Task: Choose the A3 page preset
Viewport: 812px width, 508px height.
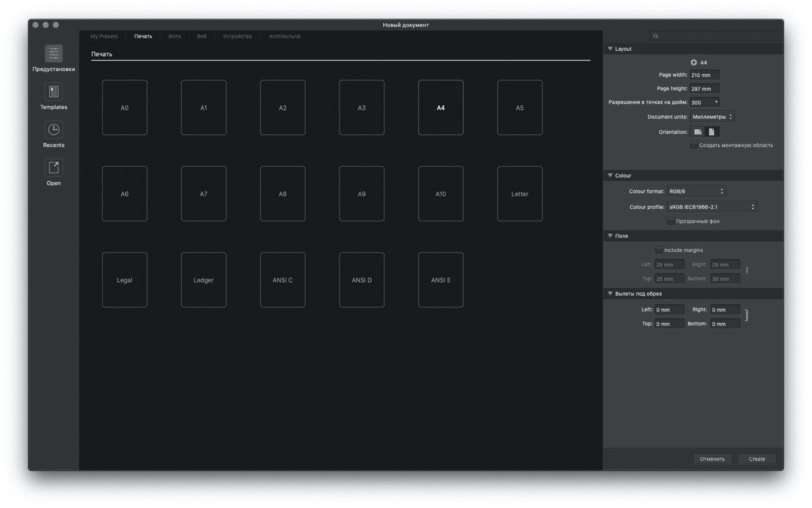Action: tap(362, 107)
